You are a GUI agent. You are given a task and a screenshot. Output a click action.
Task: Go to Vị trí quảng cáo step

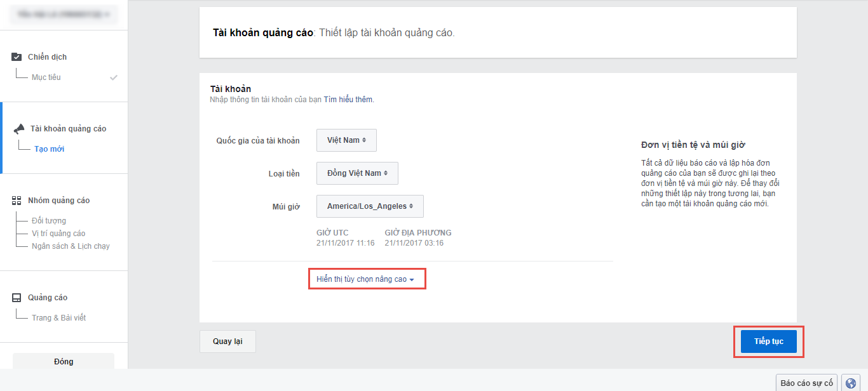(58, 234)
